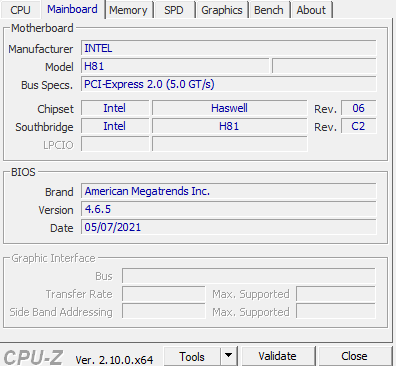Image resolution: width=396 pixels, height=366 pixels.
Task: Select the BIOS Version 4.6.5 field
Action: pos(229,209)
